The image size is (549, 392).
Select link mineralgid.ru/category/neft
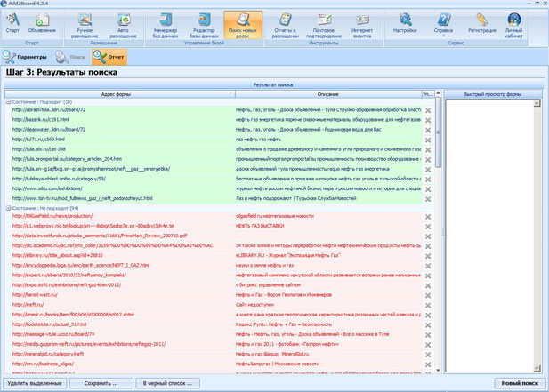[48, 354]
